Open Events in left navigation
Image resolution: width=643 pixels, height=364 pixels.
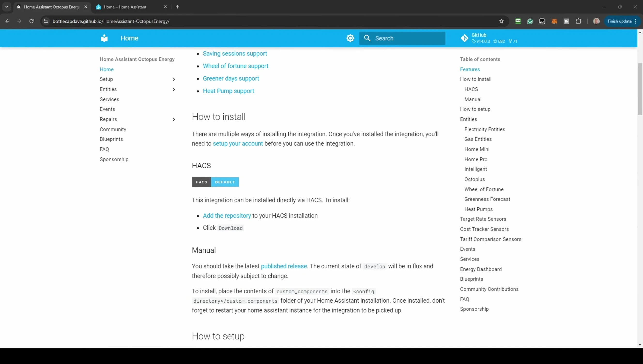pyautogui.click(x=107, y=109)
